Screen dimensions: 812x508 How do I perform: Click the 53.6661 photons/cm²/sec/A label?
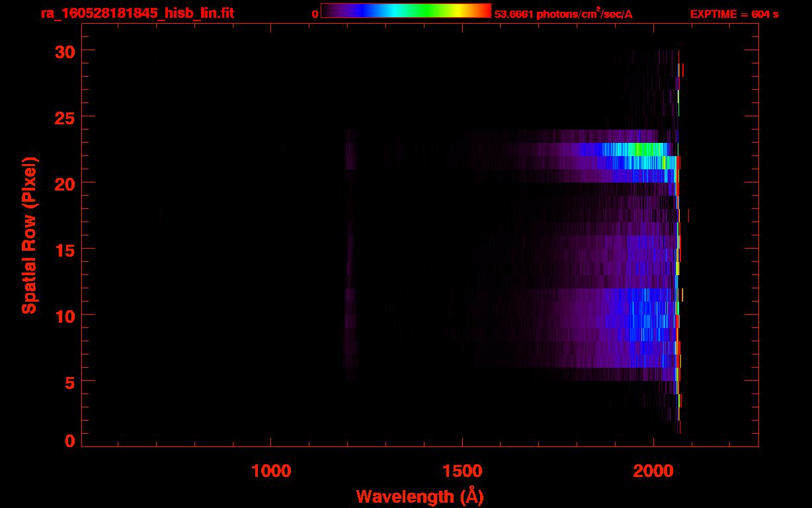pyautogui.click(x=563, y=14)
